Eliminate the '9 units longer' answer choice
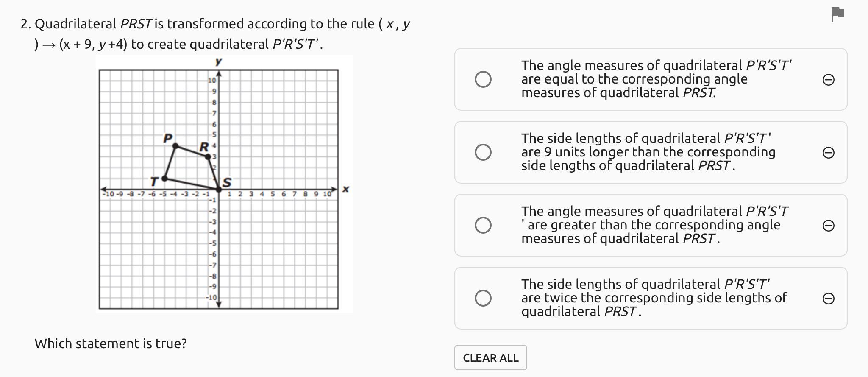Image resolution: width=868 pixels, height=377 pixels. pyautogui.click(x=828, y=153)
